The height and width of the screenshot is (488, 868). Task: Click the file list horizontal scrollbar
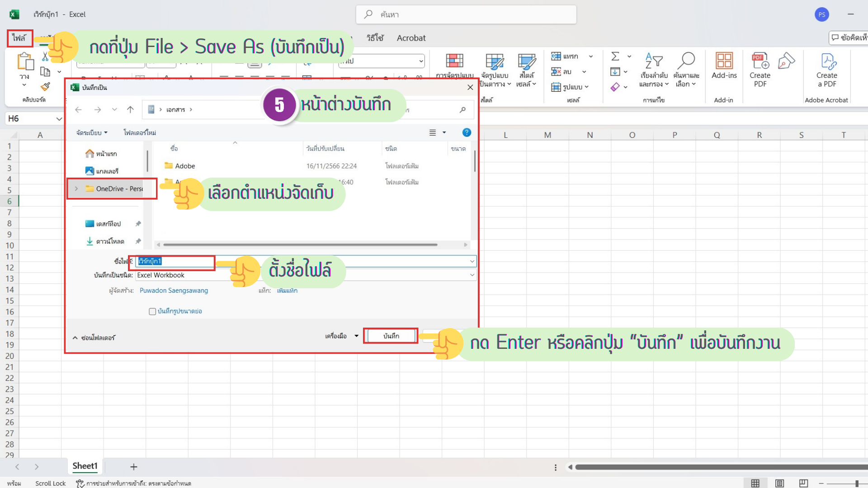click(300, 244)
